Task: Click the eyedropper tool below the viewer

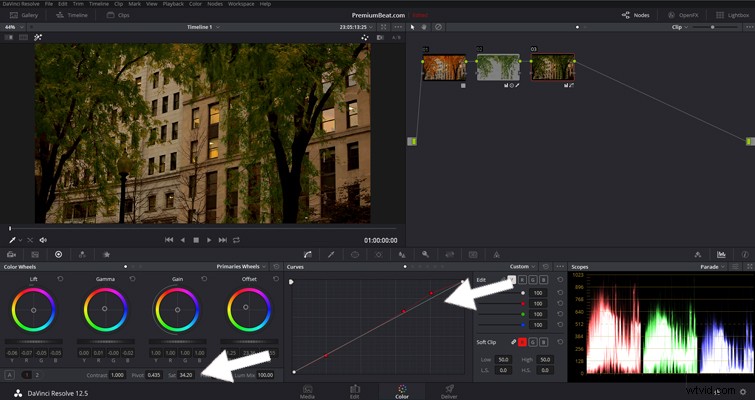Action: coord(13,240)
